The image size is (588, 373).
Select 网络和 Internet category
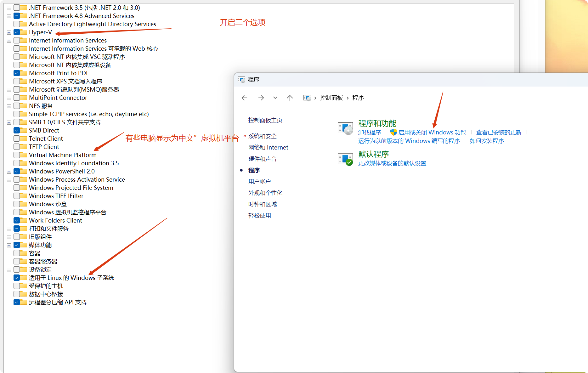[268, 147]
